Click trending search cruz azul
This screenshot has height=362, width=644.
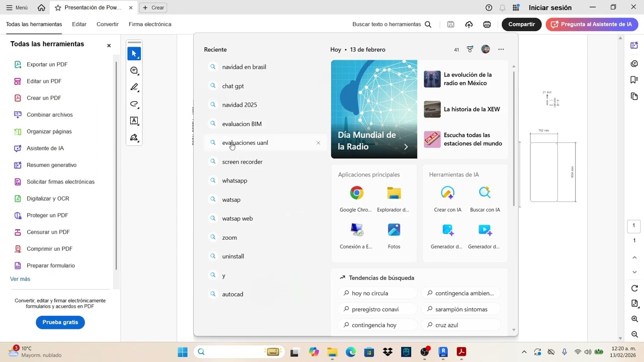461,325
